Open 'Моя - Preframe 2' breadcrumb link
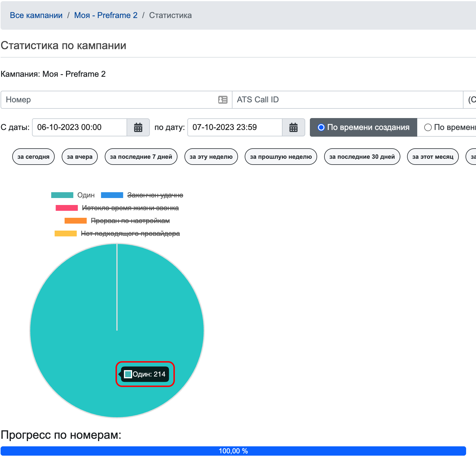 (x=106, y=15)
